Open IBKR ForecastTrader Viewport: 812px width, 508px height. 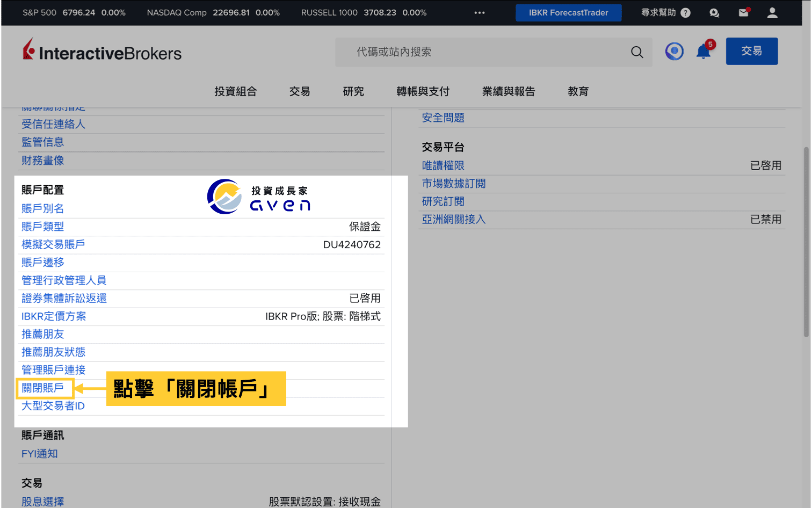point(568,12)
